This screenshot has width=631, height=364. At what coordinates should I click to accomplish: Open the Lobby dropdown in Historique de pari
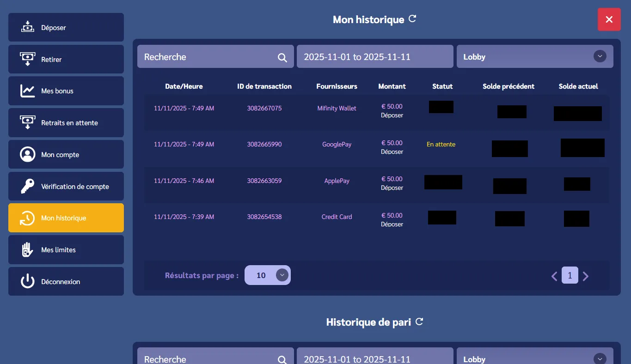(x=535, y=356)
